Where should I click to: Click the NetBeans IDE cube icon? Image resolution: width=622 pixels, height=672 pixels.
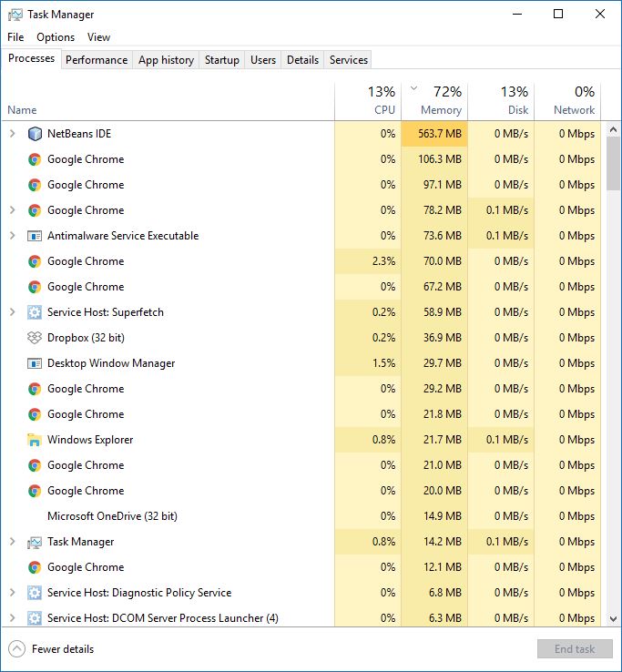35,134
